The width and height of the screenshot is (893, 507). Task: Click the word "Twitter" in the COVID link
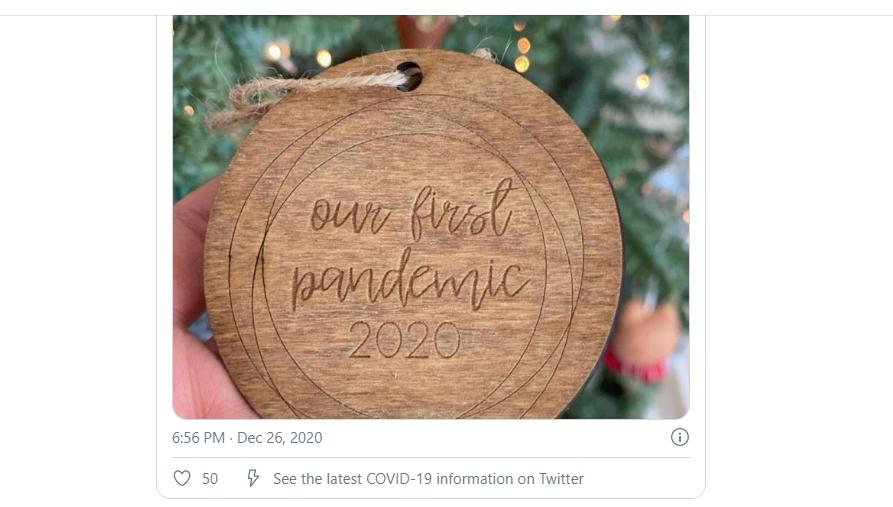pos(562,479)
